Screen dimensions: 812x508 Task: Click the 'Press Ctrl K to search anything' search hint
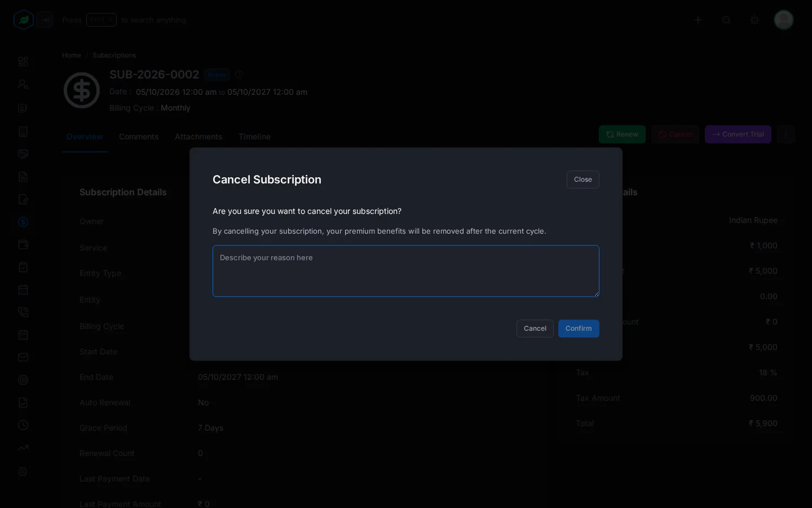tap(124, 20)
